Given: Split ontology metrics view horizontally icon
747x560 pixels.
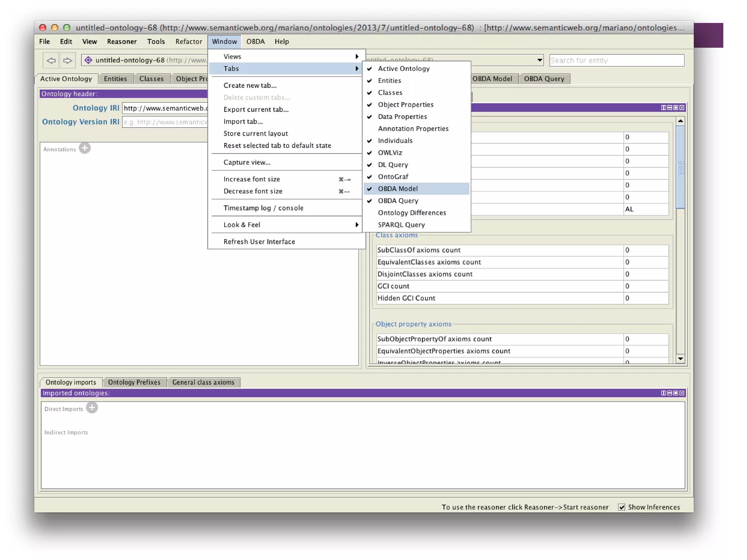Looking at the screenshot, I should (670, 108).
